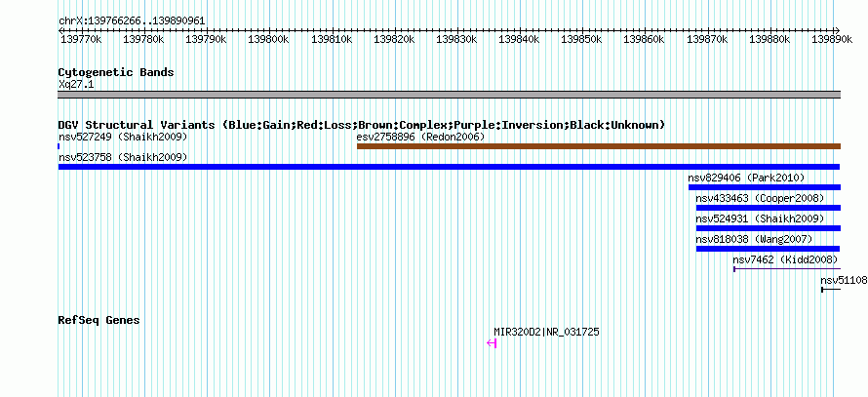
Task: Click the 139780k ruler tick label
Action: [143, 40]
